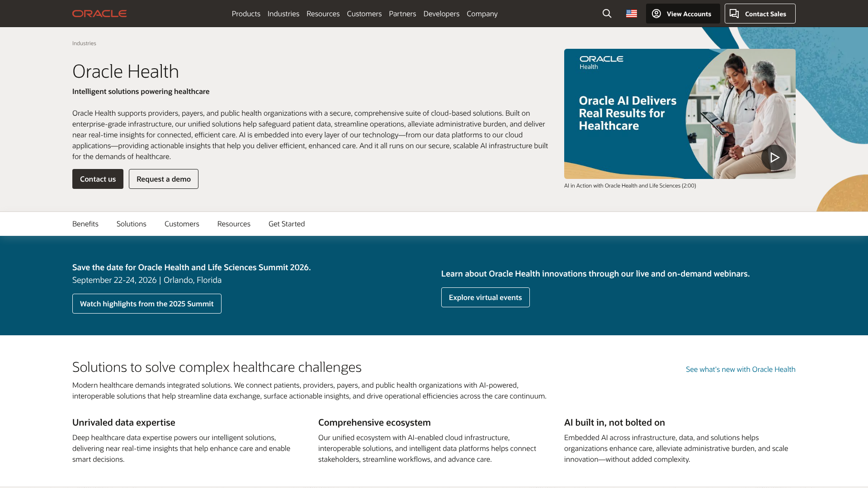The height and width of the screenshot is (488, 868).
Task: Follow the See what's new with Oracle Health link
Action: (x=740, y=369)
